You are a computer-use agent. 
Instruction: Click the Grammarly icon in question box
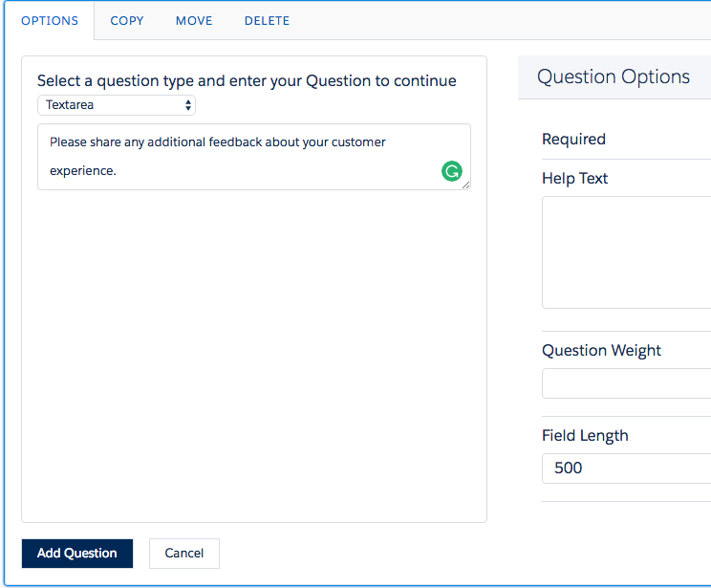(x=452, y=171)
